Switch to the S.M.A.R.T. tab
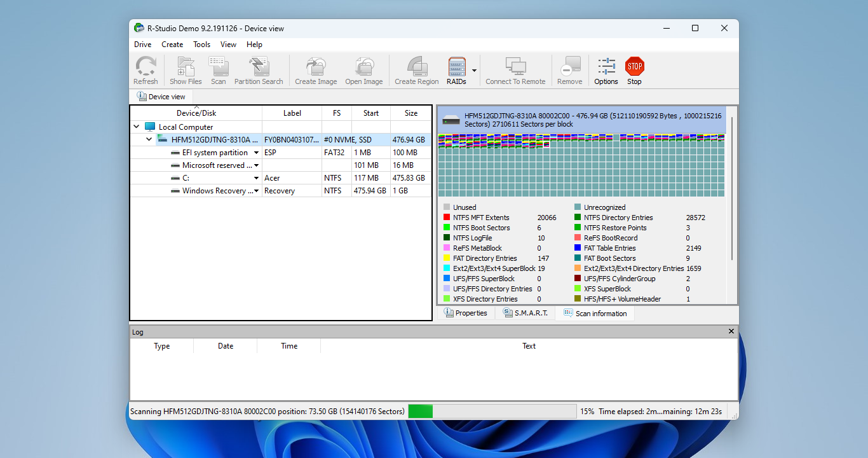 526,313
